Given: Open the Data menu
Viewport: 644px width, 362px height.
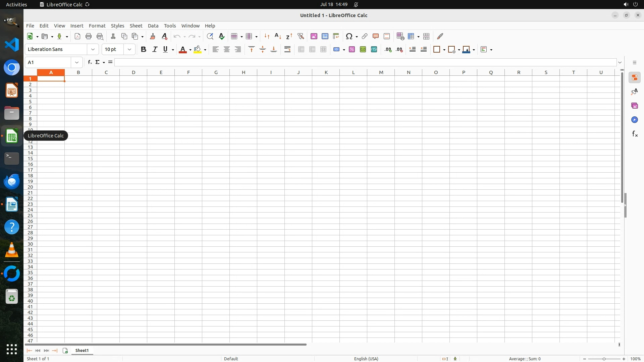Looking at the screenshot, I should pyautogui.click(x=153, y=26).
